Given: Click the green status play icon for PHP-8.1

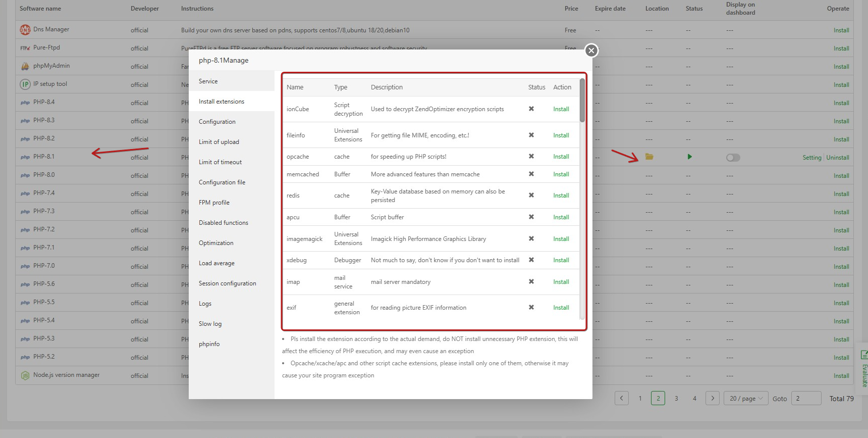Looking at the screenshot, I should [x=689, y=157].
